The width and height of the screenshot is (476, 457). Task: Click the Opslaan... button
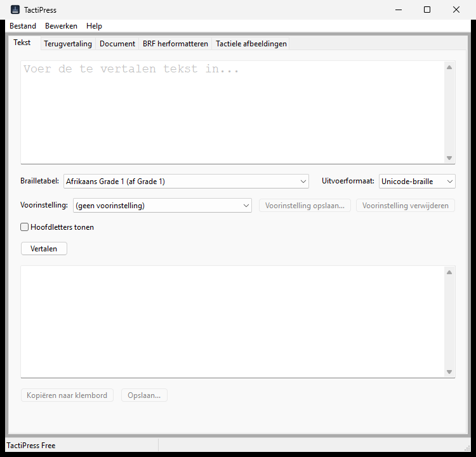(x=144, y=395)
